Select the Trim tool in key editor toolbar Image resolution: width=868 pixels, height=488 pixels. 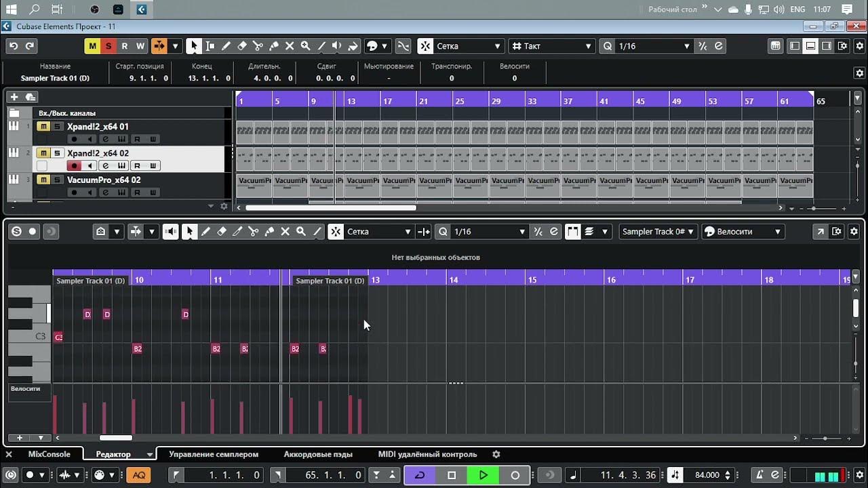click(x=237, y=232)
